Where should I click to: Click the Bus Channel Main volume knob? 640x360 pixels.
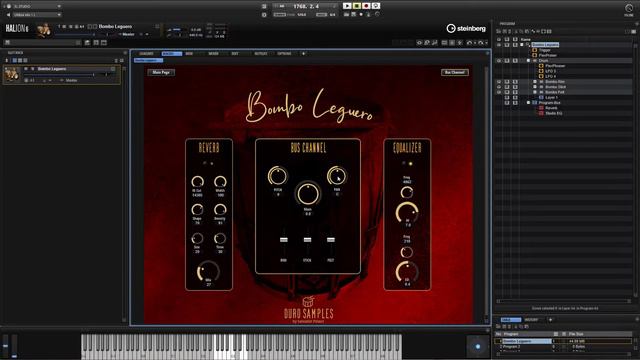[x=308, y=193]
